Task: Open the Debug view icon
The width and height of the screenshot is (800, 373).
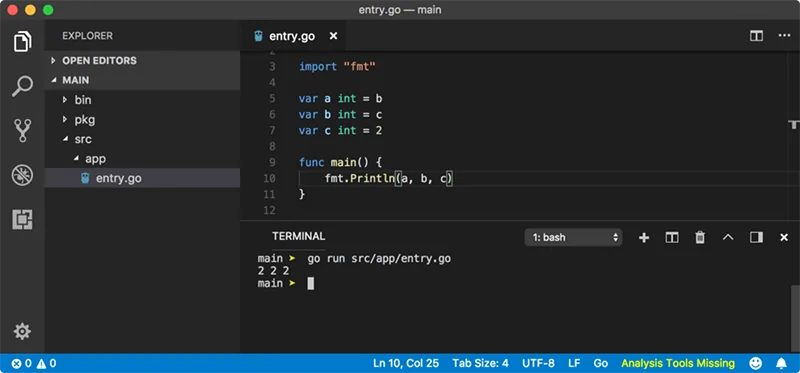Action: 22,175
